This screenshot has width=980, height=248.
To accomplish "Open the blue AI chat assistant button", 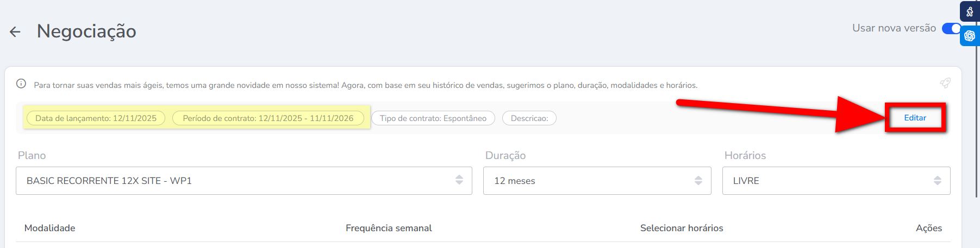I will (x=970, y=36).
